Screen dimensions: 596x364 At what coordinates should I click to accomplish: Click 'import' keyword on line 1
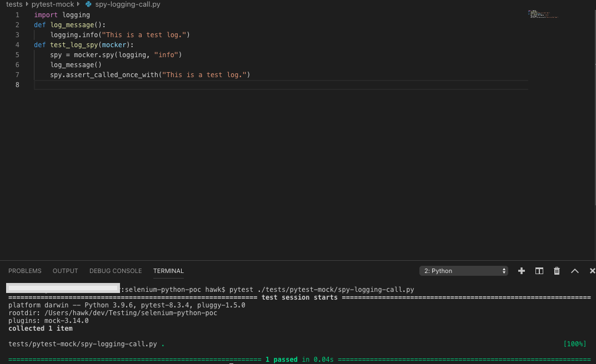(46, 15)
